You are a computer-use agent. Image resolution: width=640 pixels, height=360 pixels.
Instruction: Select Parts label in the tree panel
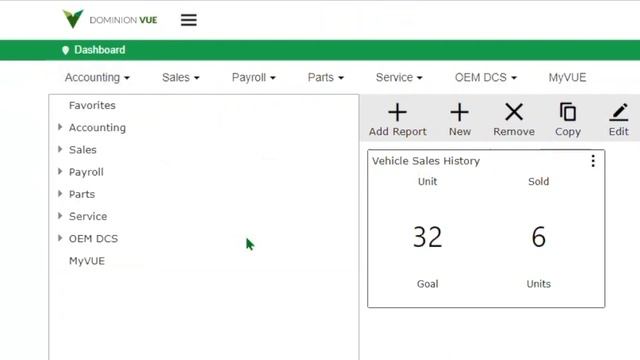(82, 194)
